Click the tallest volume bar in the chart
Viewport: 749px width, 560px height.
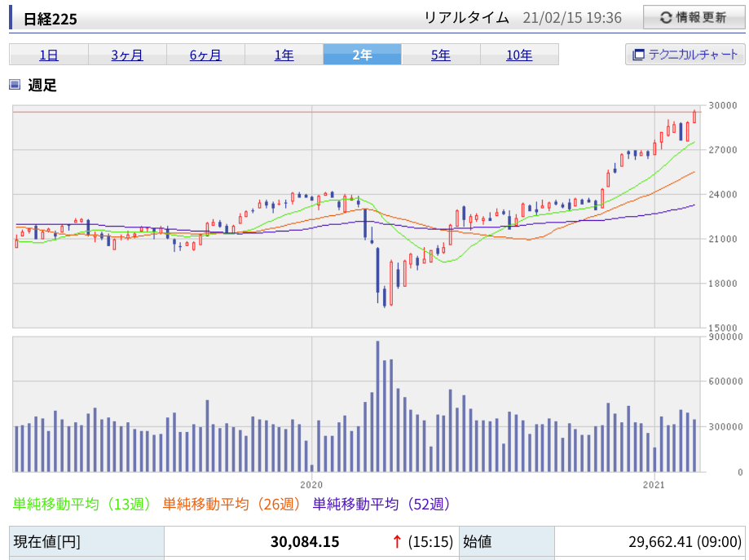pos(377,406)
